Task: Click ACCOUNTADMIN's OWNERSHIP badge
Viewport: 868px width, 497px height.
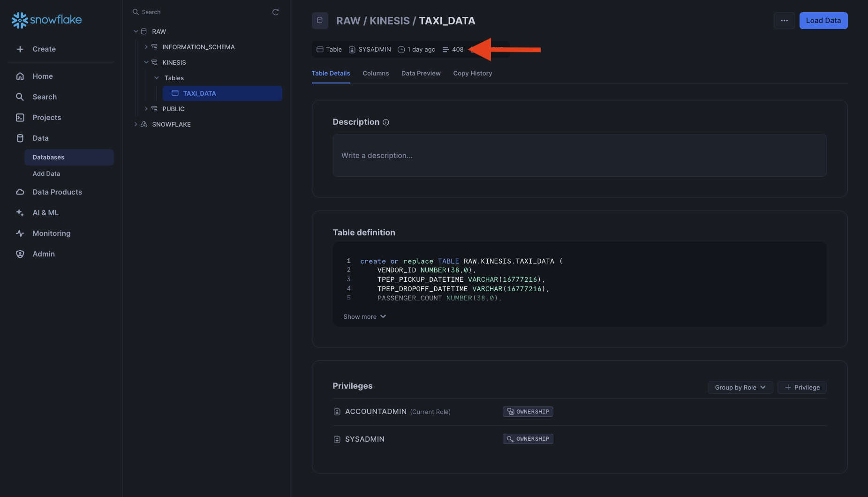Action: [x=528, y=412]
